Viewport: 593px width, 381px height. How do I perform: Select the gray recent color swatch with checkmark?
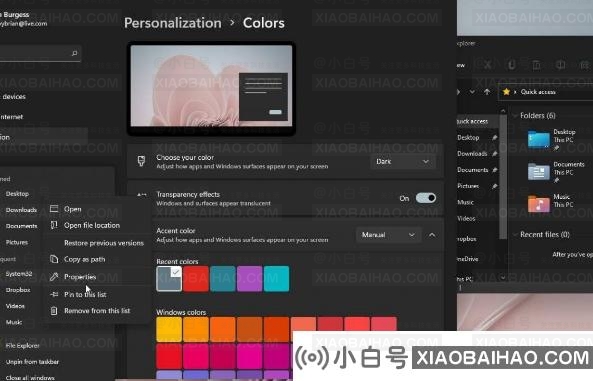(169, 279)
